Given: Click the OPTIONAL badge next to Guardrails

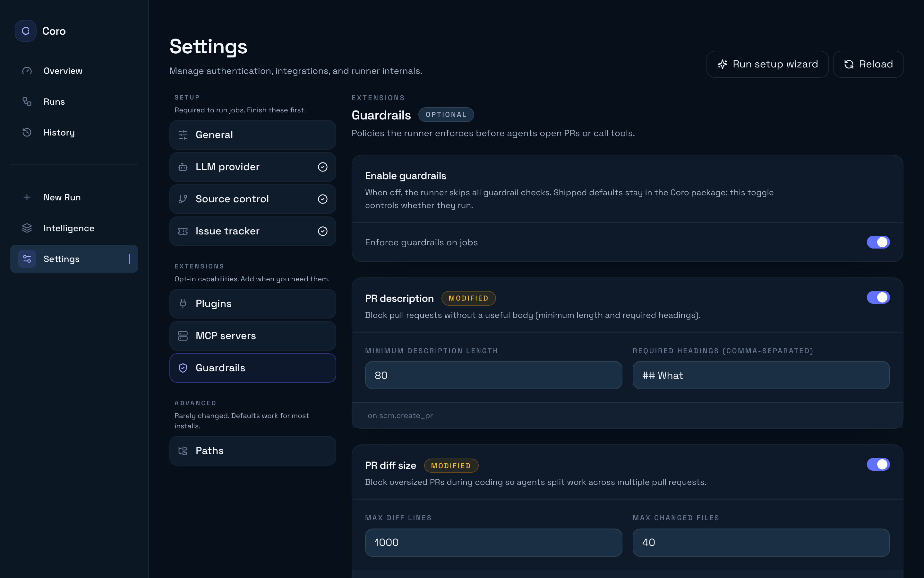Looking at the screenshot, I should [x=446, y=115].
